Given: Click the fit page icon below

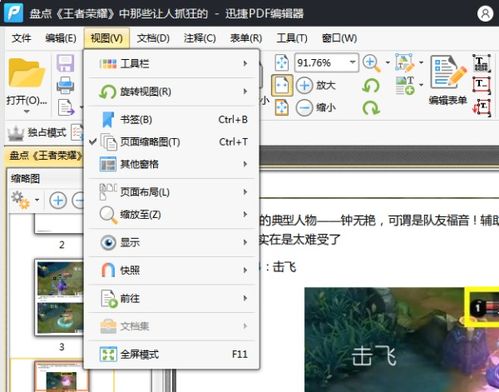Looking at the screenshot, I should pos(282,108).
